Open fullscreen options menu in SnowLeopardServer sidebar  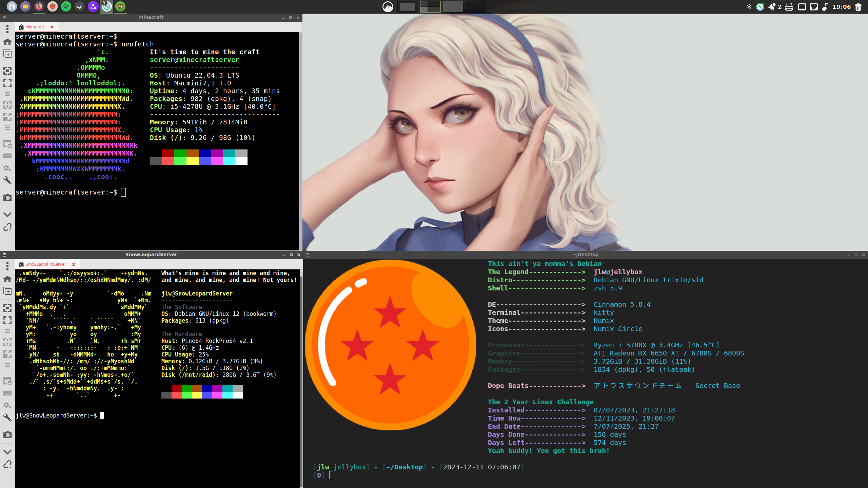[7, 331]
